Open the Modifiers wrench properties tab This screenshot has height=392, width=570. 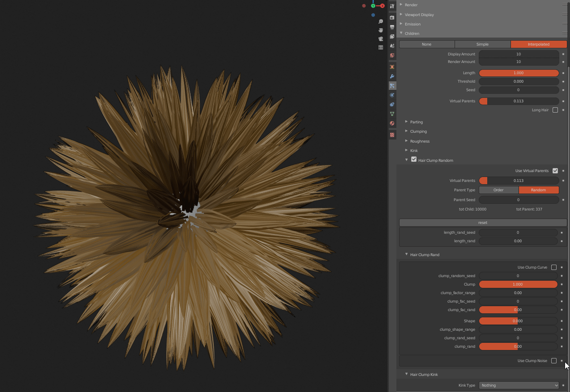coord(392,76)
